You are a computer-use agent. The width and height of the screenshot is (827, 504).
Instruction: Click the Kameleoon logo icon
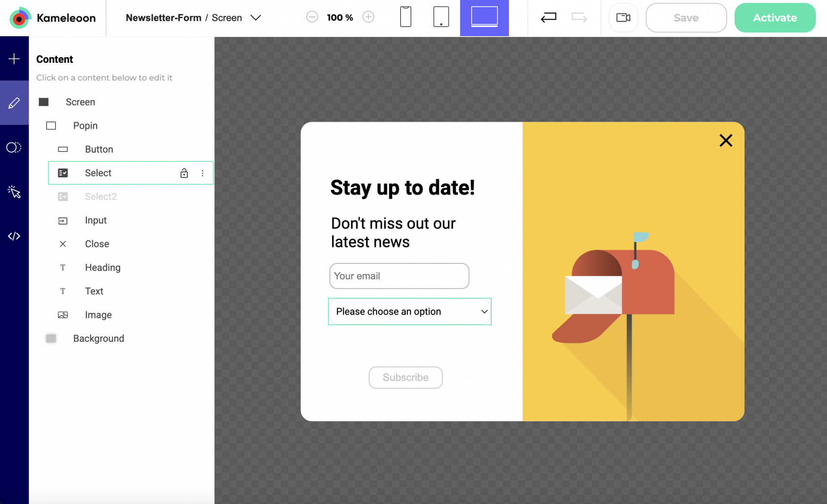[20, 18]
